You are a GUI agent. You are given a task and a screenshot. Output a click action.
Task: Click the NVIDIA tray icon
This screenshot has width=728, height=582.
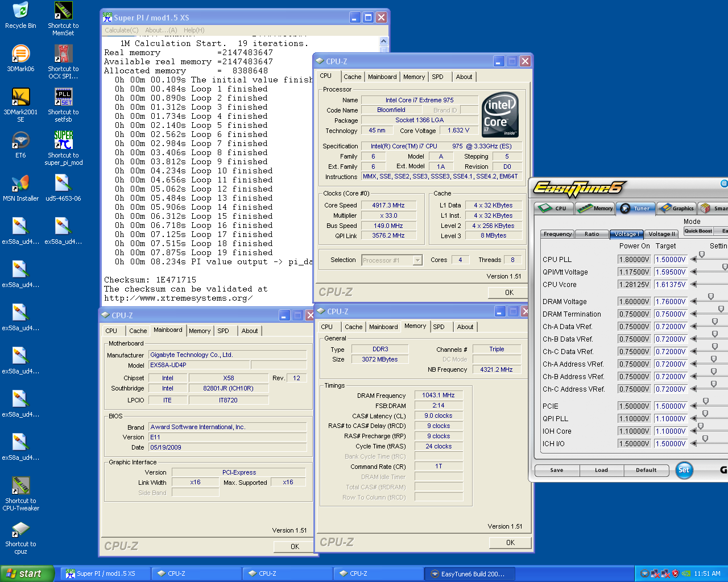pos(686,573)
